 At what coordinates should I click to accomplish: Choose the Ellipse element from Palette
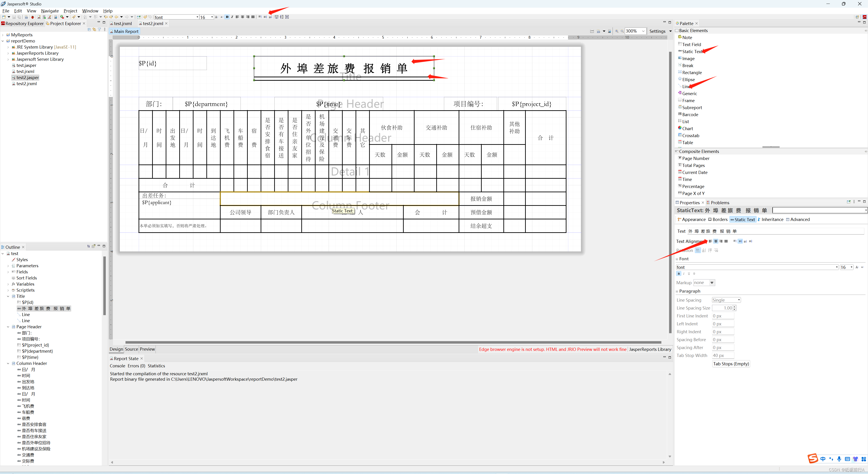point(688,80)
